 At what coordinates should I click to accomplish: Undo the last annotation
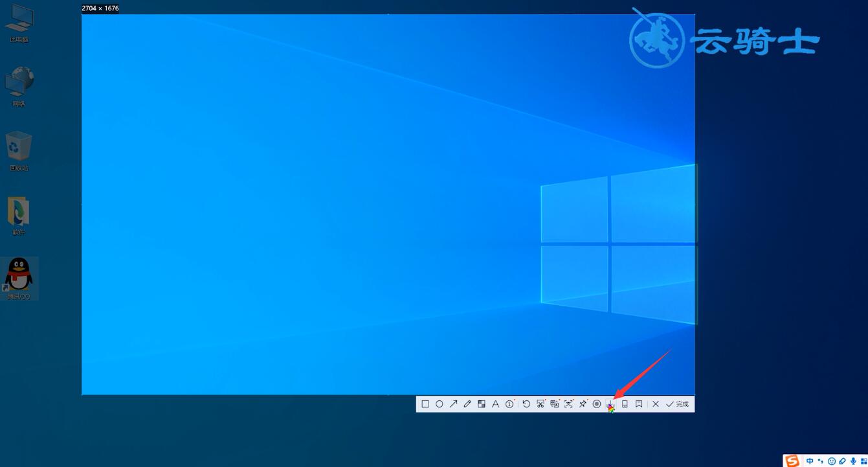pyautogui.click(x=526, y=404)
